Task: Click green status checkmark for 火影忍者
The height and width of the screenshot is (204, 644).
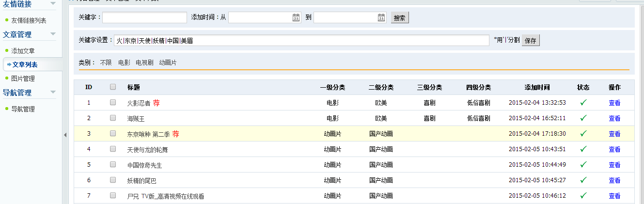Action: coord(583,103)
